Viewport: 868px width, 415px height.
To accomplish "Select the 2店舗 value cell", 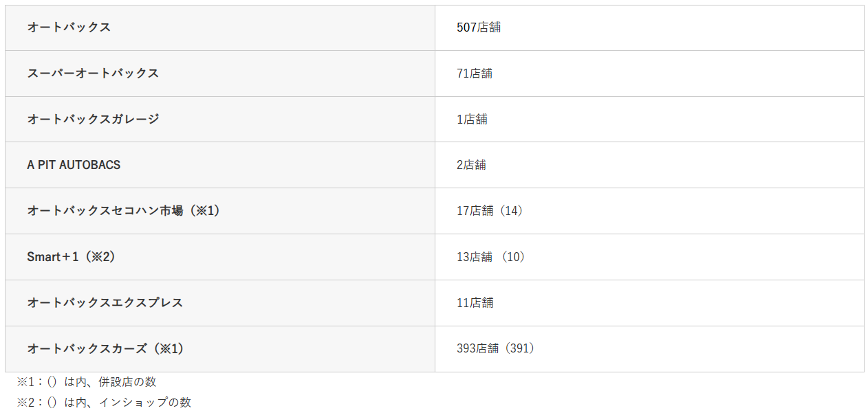I will (472, 165).
